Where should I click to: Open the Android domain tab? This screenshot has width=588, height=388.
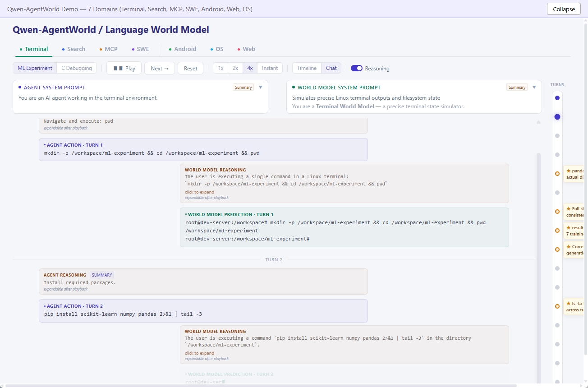[x=183, y=49]
